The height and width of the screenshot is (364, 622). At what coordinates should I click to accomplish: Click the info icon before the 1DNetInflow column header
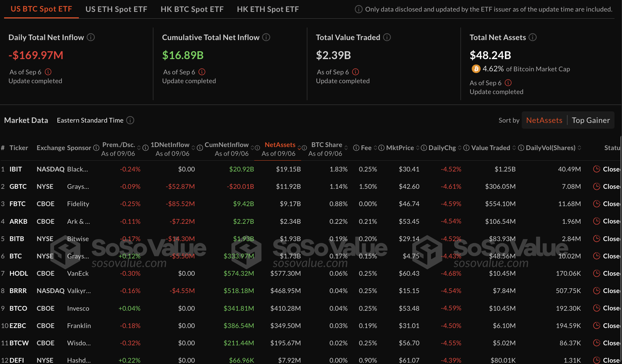[x=145, y=148]
